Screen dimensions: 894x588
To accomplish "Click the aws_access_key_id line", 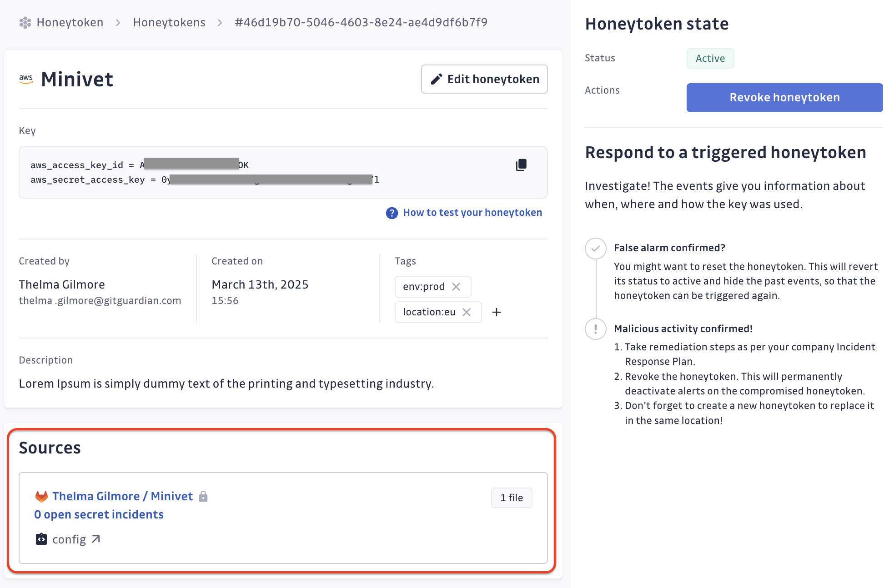I will (x=140, y=165).
